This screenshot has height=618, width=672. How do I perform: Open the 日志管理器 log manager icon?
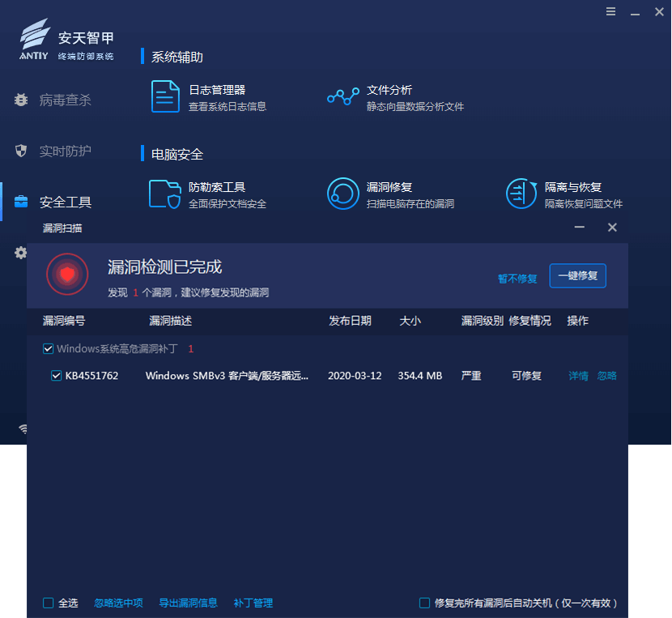[x=165, y=96]
